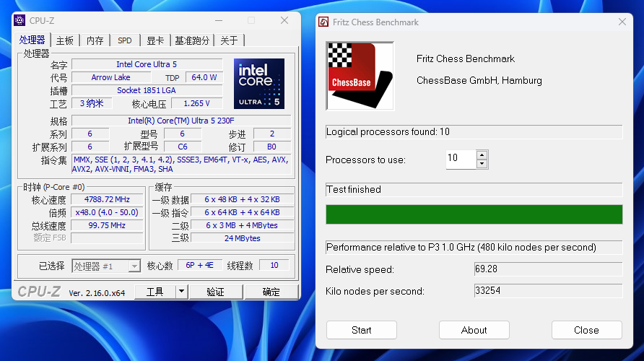This screenshot has width=644, height=361.
Task: Click the thread count value 10
Action: point(274,265)
